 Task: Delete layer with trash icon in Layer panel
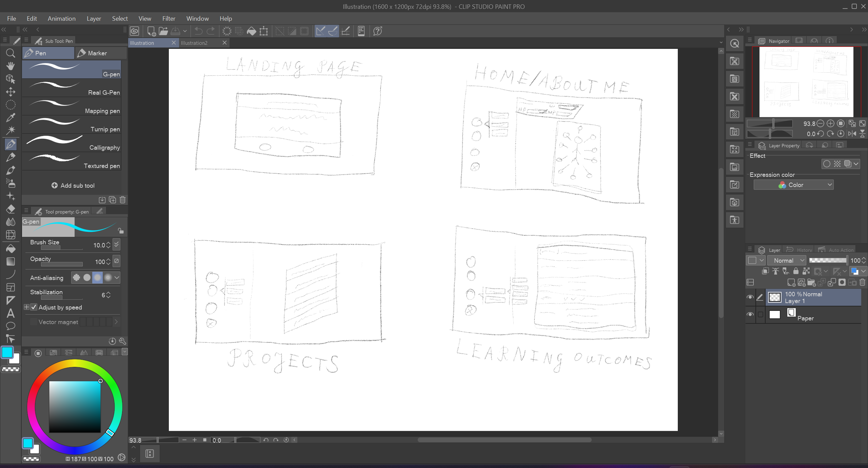[863, 282]
